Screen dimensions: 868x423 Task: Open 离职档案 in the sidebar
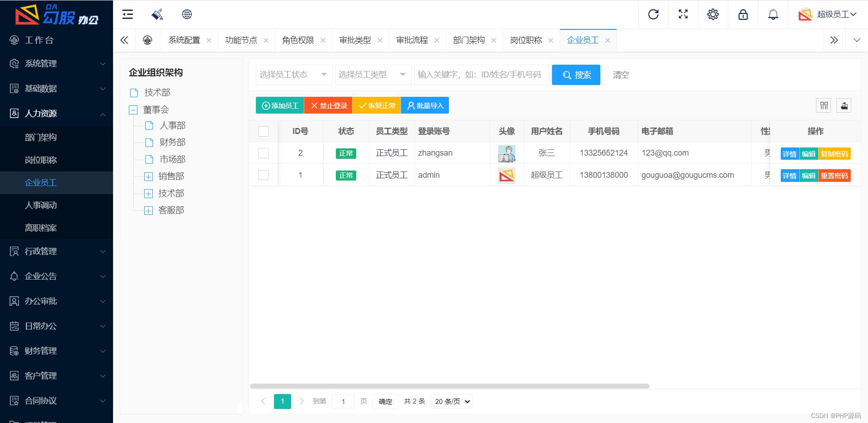coord(57,228)
